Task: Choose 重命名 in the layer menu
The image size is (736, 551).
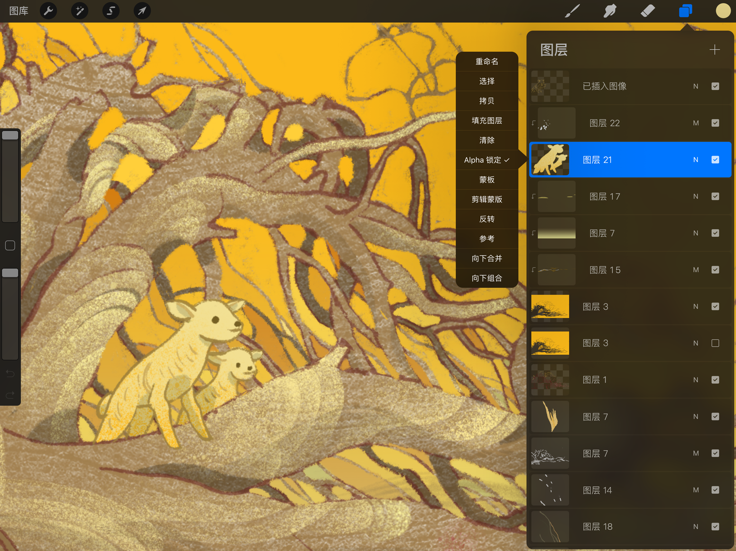Action: click(x=487, y=61)
